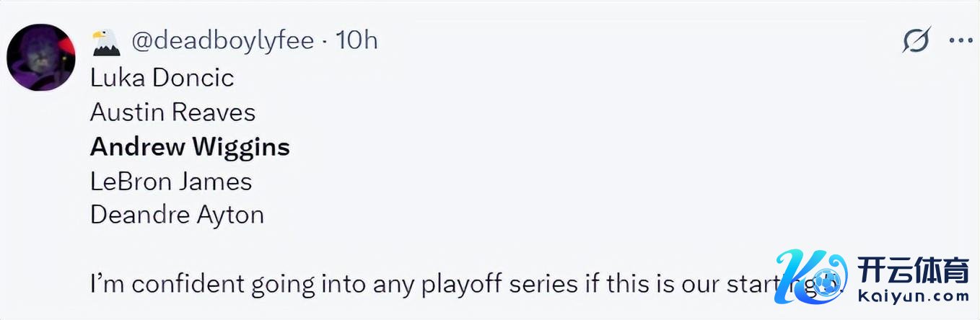Click the Austin Reaves line
Viewport: 980px width, 320px height.
point(173,112)
